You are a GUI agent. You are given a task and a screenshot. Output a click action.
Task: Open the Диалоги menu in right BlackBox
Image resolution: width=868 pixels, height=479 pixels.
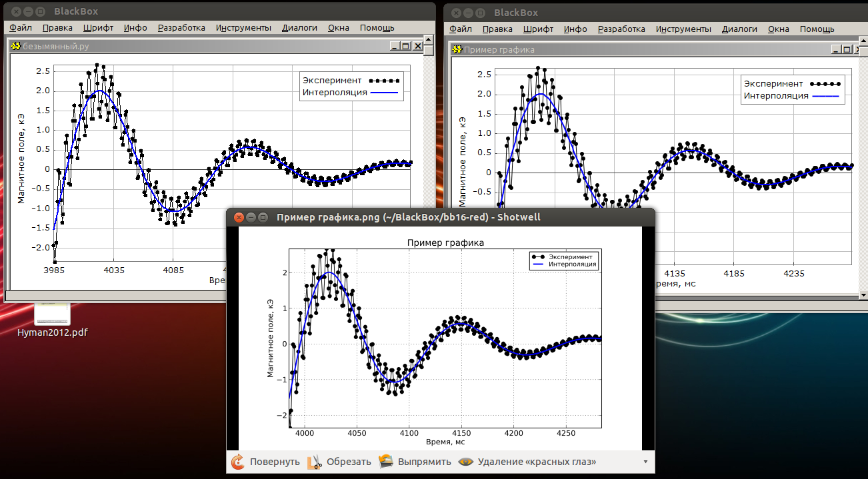(x=739, y=29)
